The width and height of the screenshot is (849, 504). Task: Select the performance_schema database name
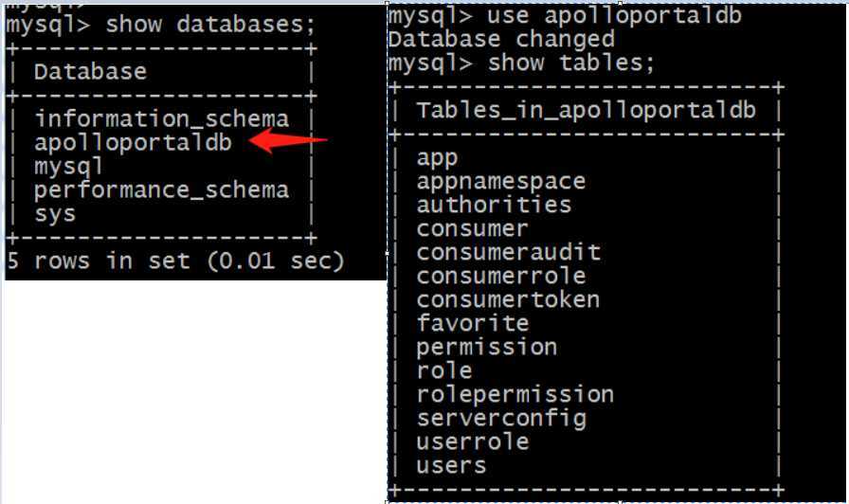[x=161, y=190]
